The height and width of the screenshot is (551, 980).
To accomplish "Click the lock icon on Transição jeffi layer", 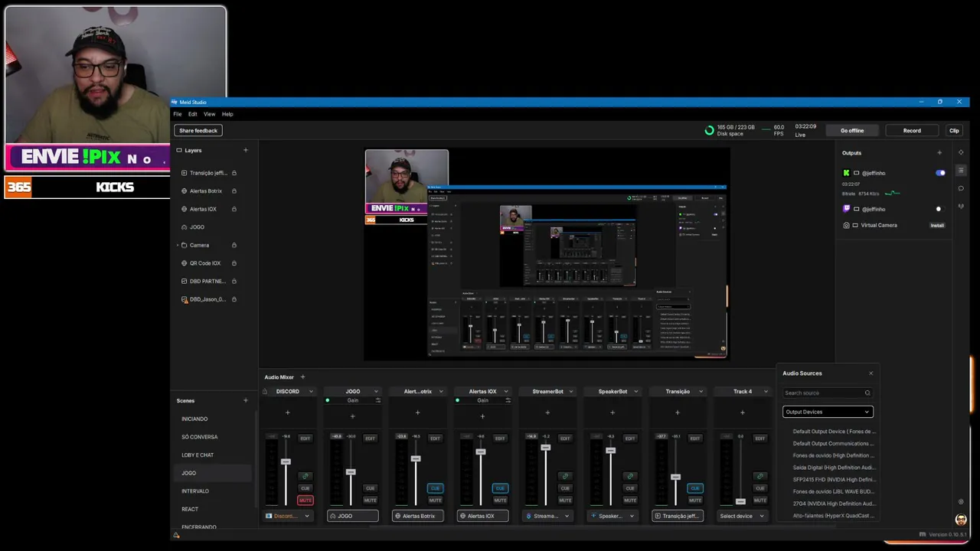I will click(x=234, y=173).
